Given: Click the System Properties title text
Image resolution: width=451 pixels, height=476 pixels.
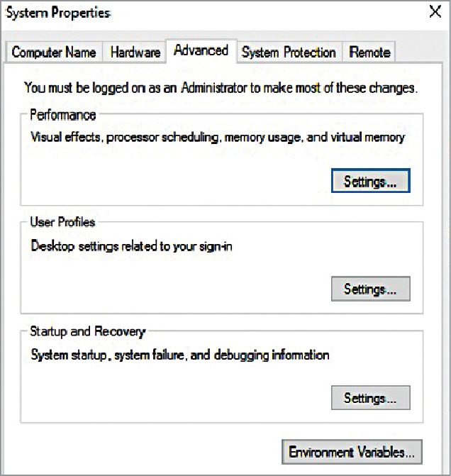Looking at the screenshot, I should (x=58, y=13).
